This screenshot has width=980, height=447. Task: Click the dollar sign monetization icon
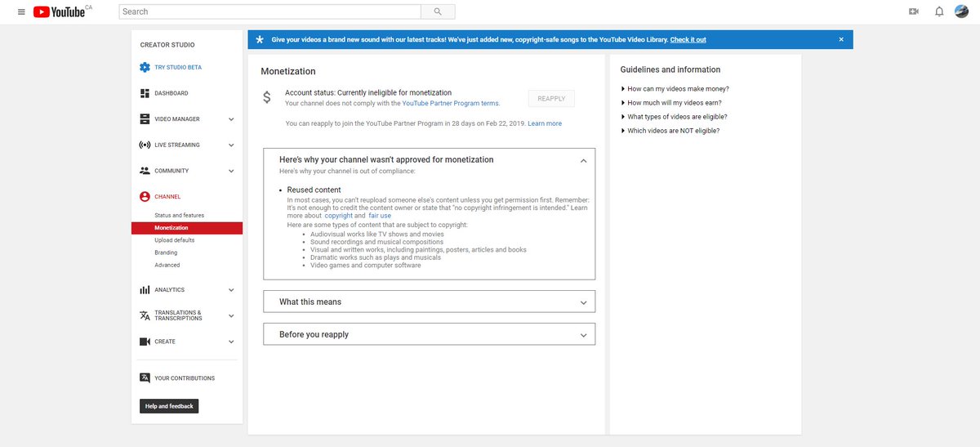coord(266,97)
